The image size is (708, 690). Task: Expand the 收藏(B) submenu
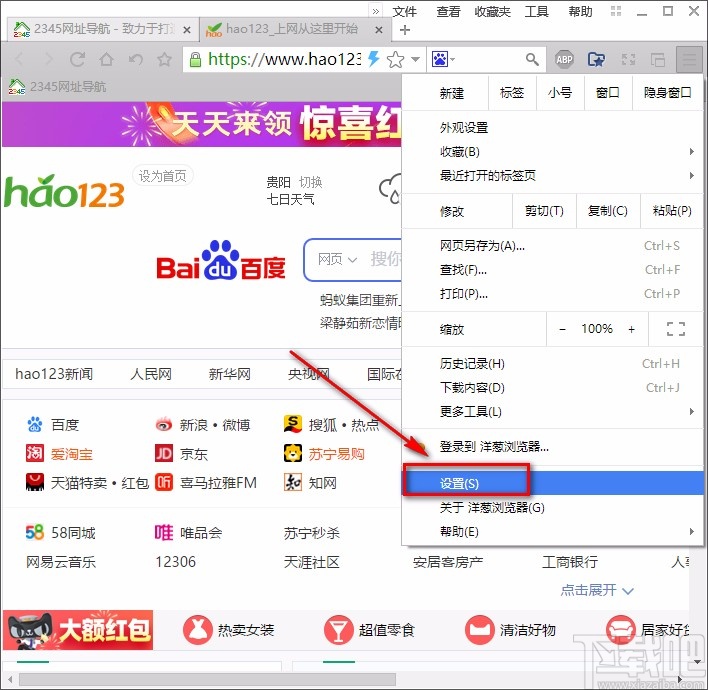(x=552, y=152)
